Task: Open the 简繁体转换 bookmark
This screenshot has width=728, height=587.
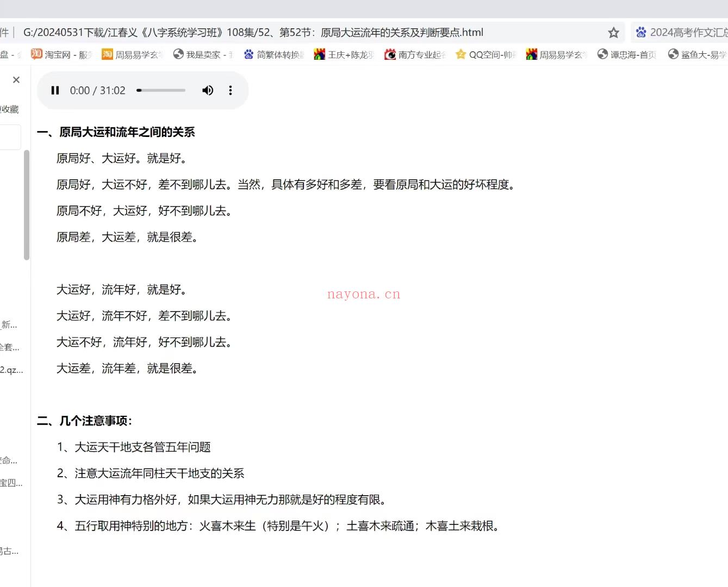Action: (x=274, y=54)
